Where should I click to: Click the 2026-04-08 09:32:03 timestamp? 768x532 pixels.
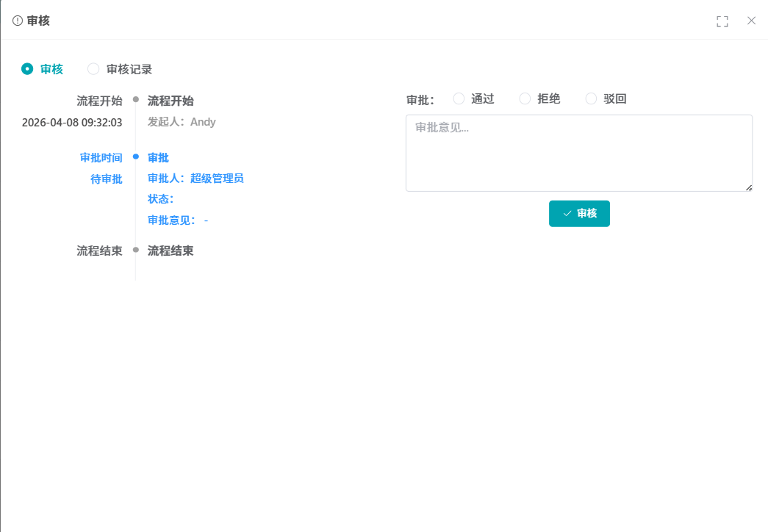point(72,123)
